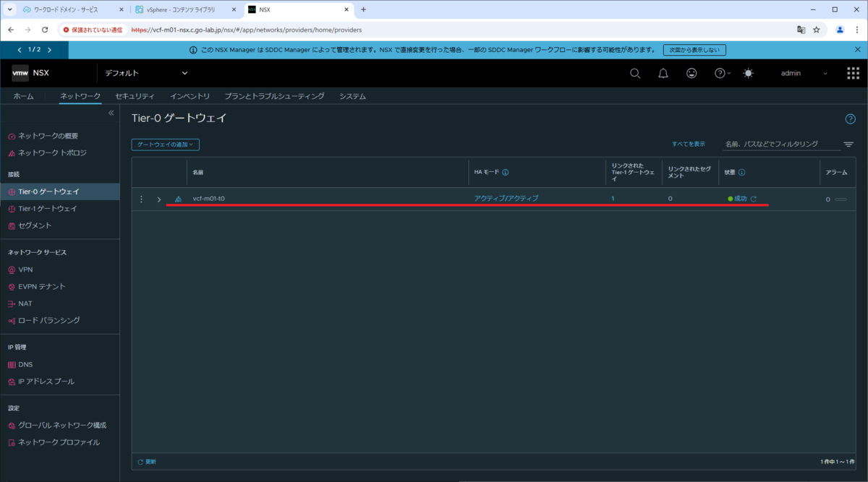Open the browser translate icon
Image resolution: width=868 pixels, height=482 pixels.
(x=801, y=30)
